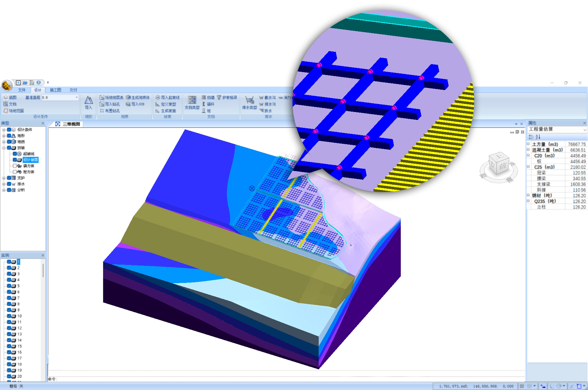Click the 导入 terrain import icon
The height and width of the screenshot is (390, 588).
pyautogui.click(x=88, y=102)
